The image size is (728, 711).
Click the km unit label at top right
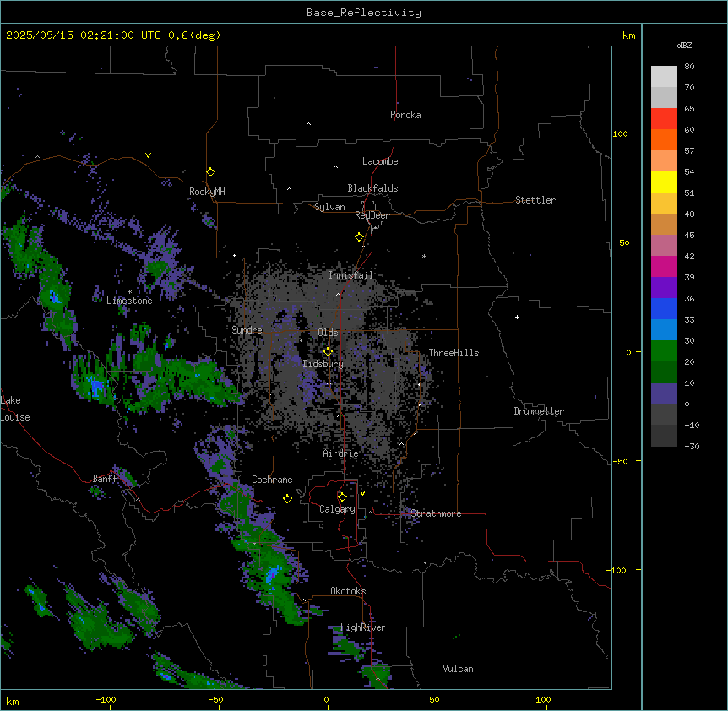(628, 35)
